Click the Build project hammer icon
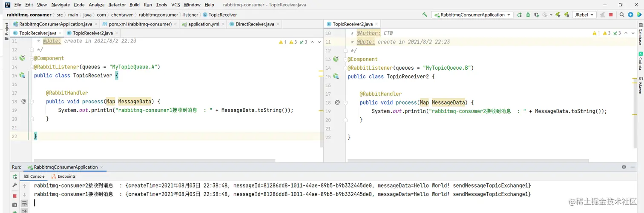Image resolution: width=644 pixels, height=213 pixels. (x=425, y=15)
